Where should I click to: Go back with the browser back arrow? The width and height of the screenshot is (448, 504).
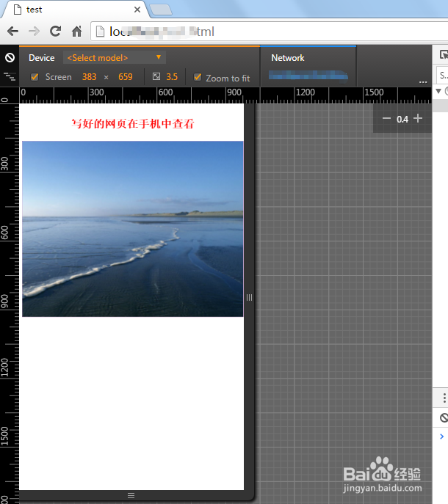point(12,32)
